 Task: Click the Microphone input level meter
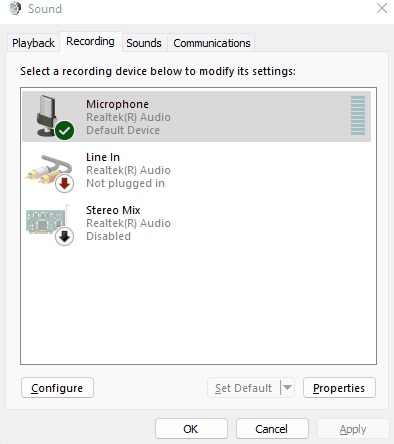pos(358,115)
